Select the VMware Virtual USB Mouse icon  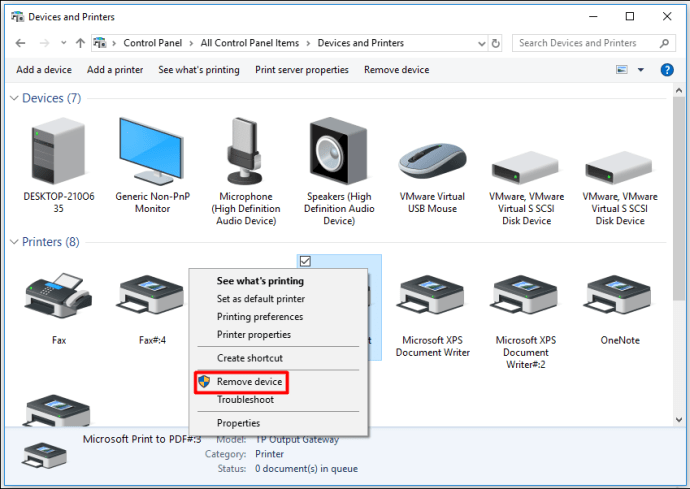[x=432, y=161]
